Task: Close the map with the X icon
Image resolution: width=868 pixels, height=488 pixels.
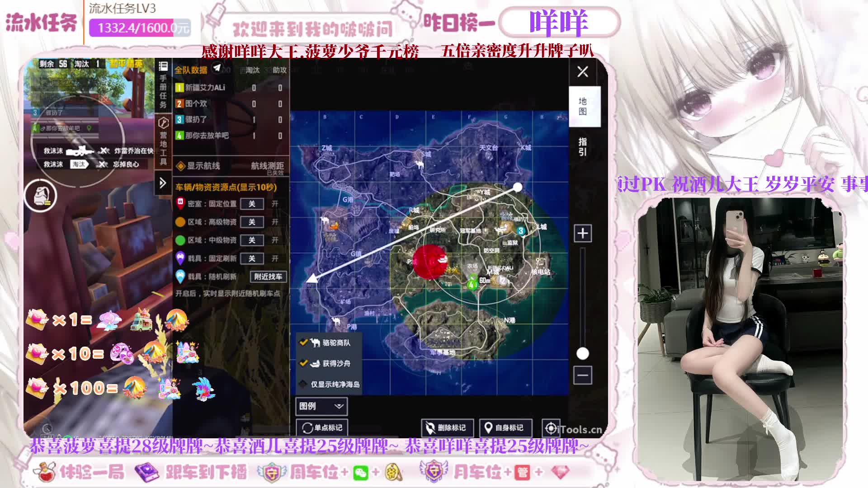Action: pos(582,71)
